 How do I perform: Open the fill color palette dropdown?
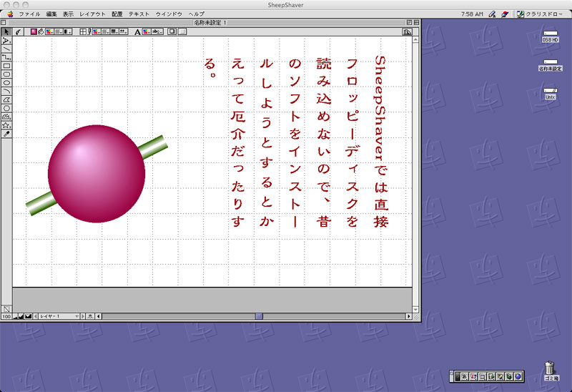pos(49,31)
